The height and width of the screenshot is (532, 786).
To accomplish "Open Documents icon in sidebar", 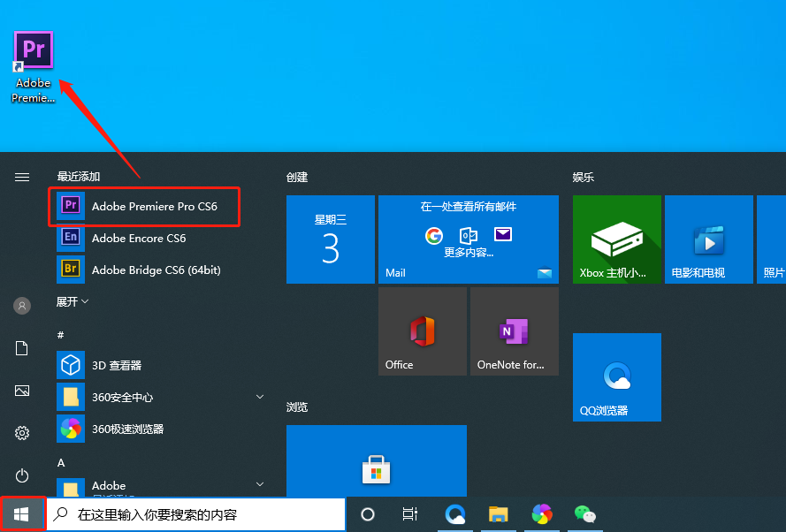I will [x=22, y=348].
